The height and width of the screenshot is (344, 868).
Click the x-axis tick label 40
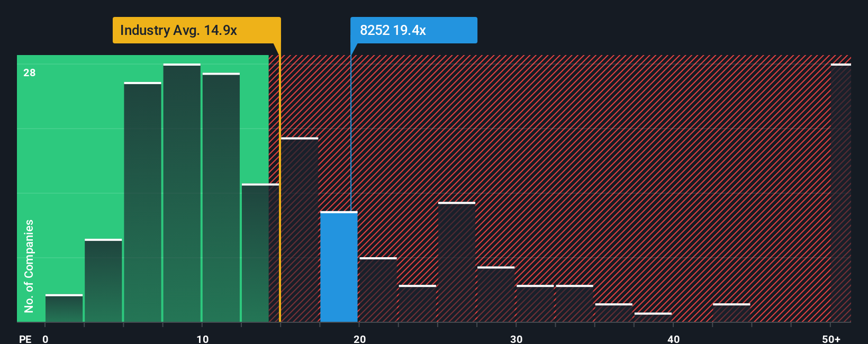(x=673, y=339)
